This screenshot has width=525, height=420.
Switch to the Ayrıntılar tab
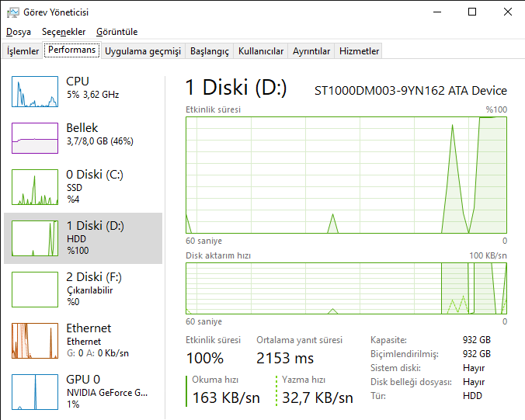[x=311, y=51]
